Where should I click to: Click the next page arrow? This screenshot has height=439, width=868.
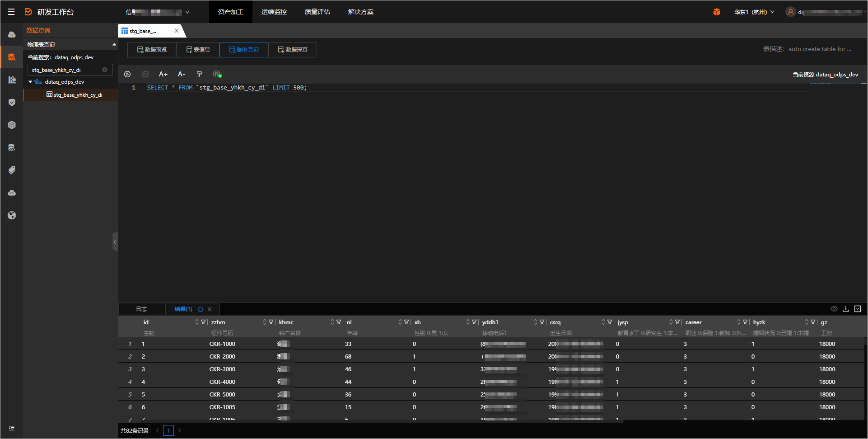[179, 430]
